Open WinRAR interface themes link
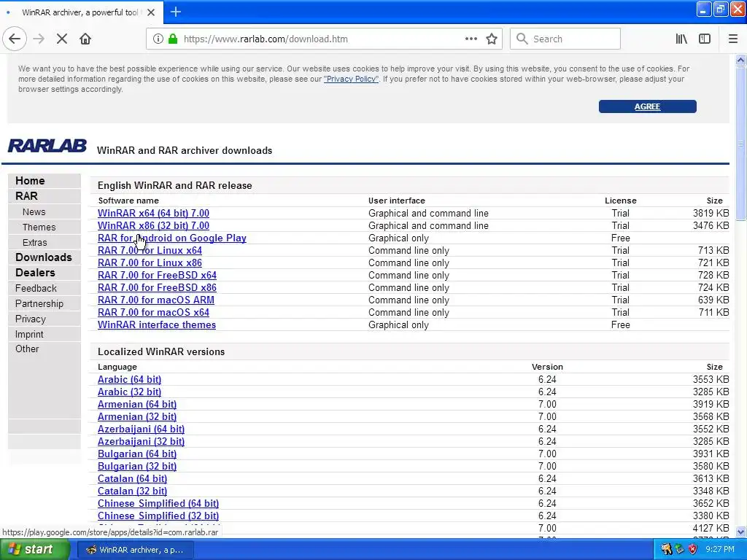Viewport: 747px width, 560px height. coord(157,324)
